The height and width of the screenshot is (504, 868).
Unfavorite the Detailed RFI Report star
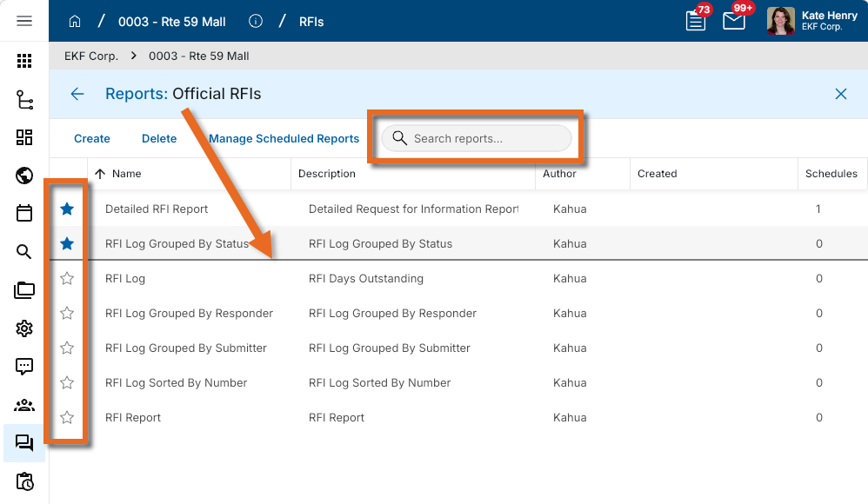tap(67, 209)
